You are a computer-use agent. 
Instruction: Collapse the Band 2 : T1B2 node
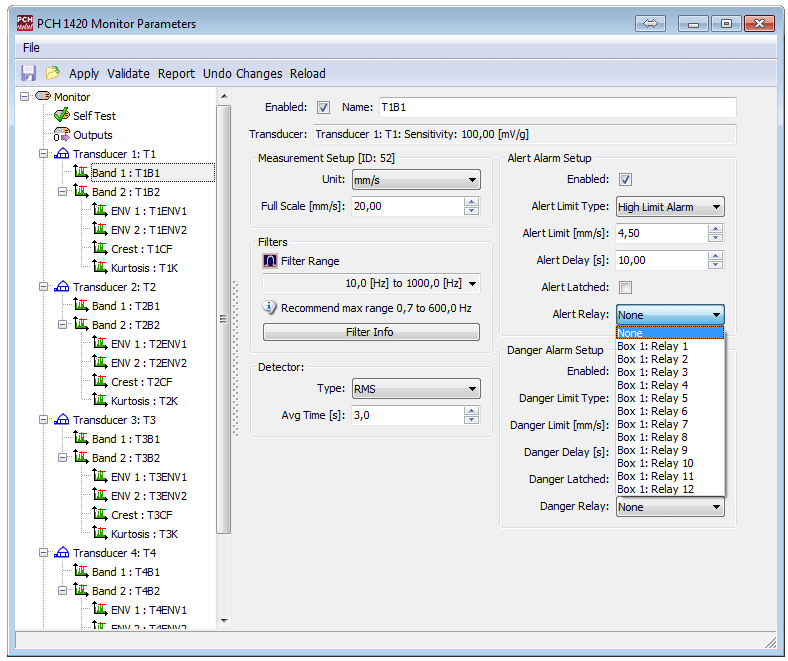(62, 192)
